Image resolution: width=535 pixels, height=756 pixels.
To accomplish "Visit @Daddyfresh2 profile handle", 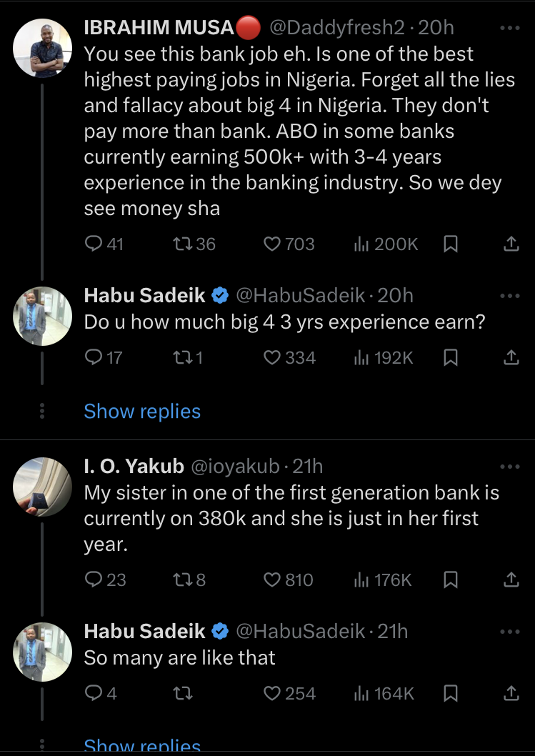I will pyautogui.click(x=336, y=28).
